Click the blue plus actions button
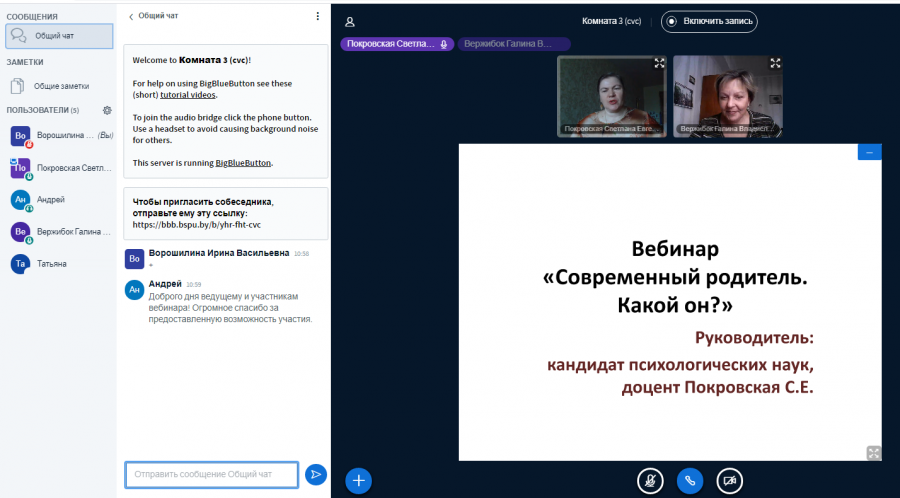This screenshot has width=900, height=498. [x=359, y=480]
